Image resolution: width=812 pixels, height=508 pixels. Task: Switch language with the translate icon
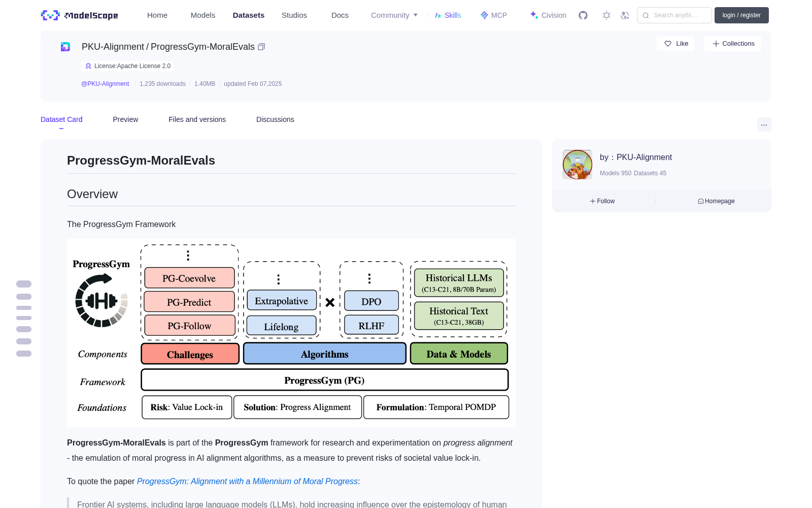coord(625,15)
